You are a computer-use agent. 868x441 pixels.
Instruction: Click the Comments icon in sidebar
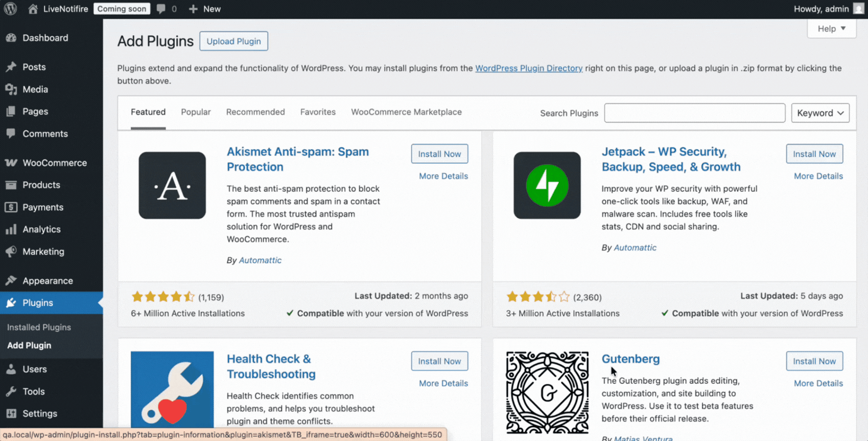point(11,134)
